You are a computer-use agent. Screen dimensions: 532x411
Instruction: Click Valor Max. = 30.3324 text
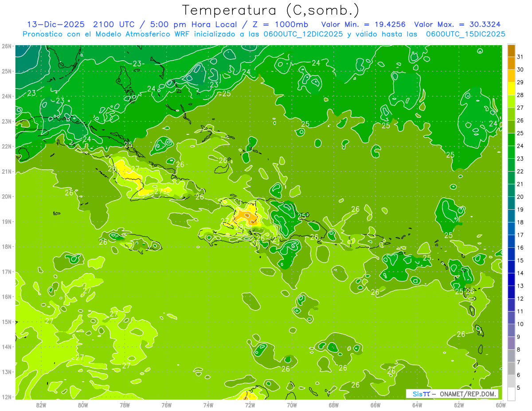click(x=458, y=24)
